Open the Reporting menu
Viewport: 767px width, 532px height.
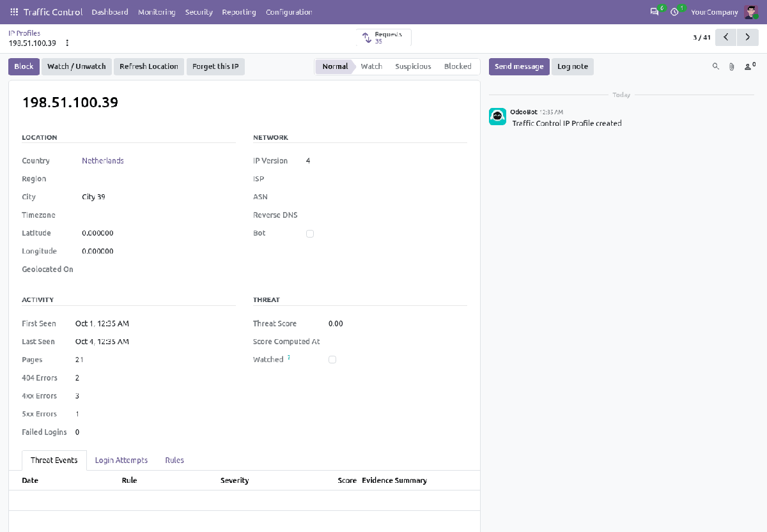pos(239,12)
